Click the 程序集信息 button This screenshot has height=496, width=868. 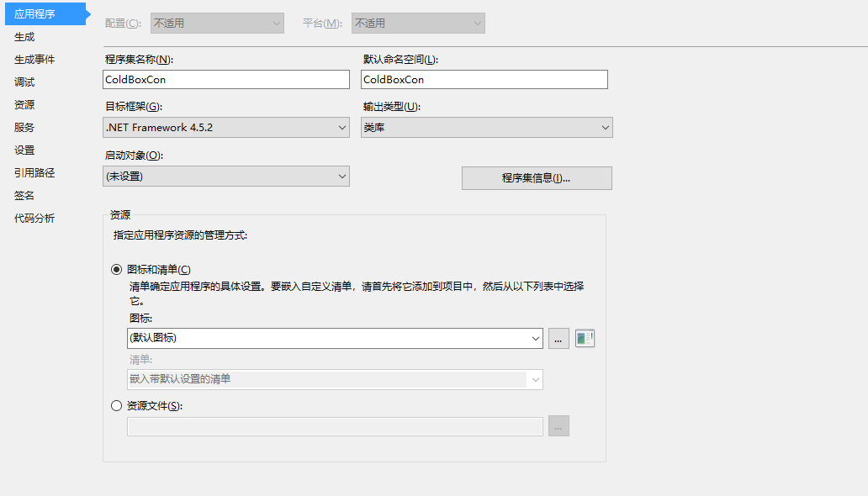coord(537,177)
